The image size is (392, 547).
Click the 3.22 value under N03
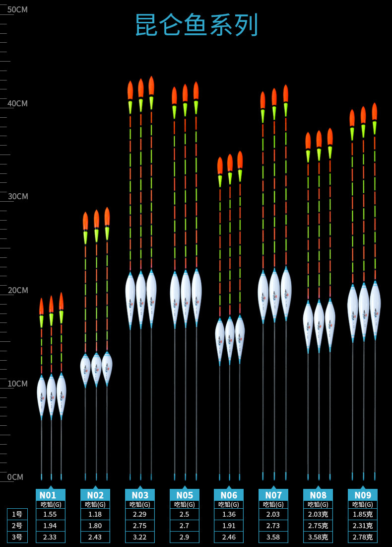pyautogui.click(x=140, y=537)
